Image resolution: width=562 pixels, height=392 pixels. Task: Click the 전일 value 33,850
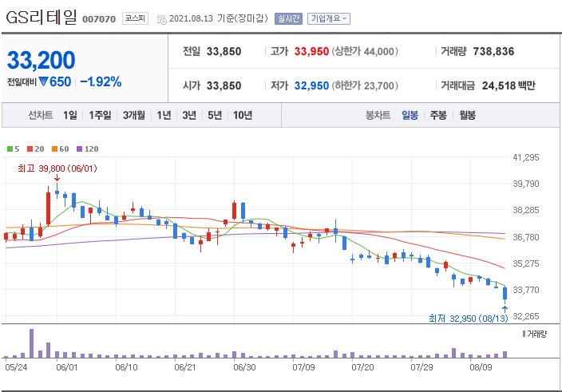(224, 51)
